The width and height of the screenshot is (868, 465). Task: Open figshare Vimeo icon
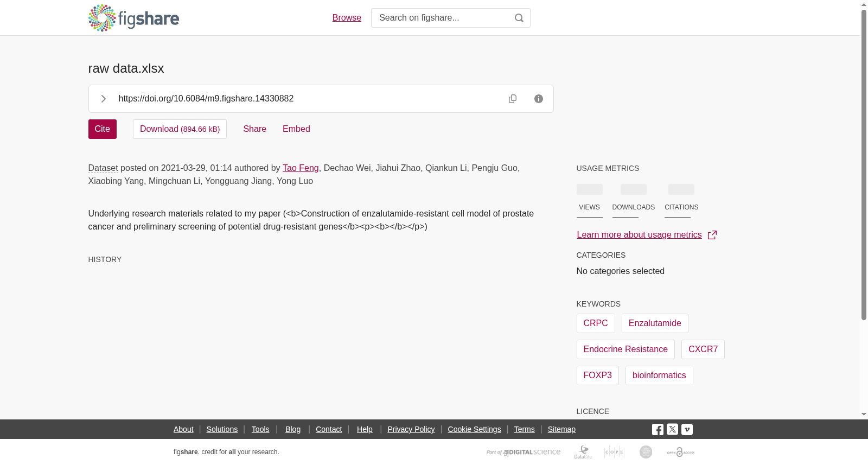click(x=687, y=429)
